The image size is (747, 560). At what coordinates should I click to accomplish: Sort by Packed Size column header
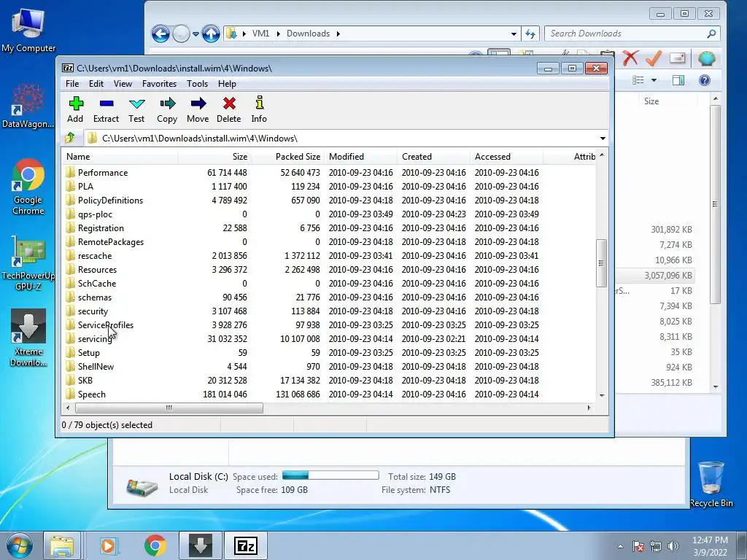coord(287,157)
